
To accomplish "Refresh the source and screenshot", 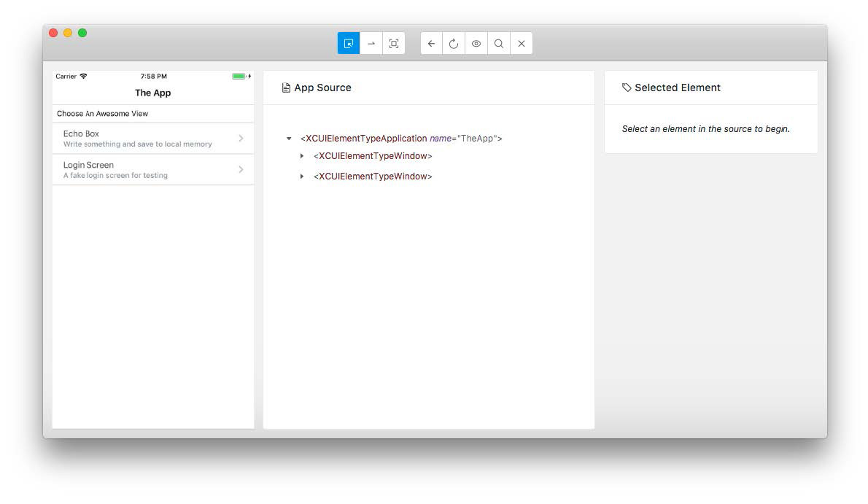I will pos(454,44).
